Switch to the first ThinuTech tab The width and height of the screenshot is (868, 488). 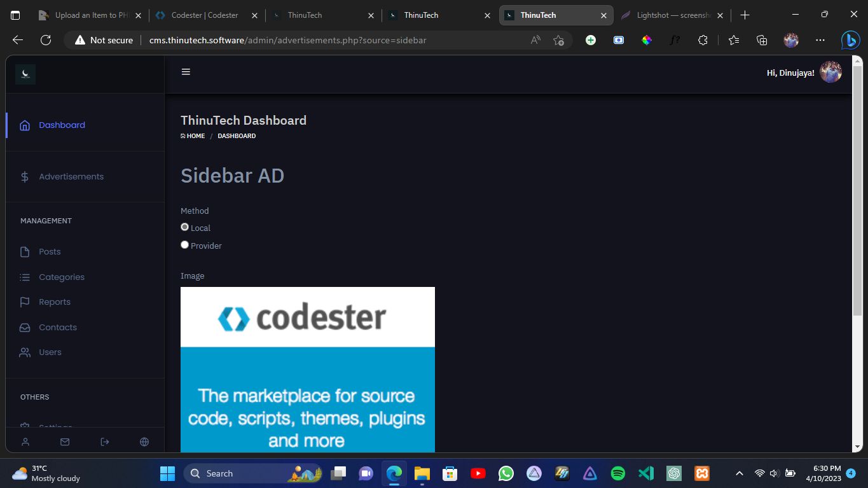coord(324,15)
